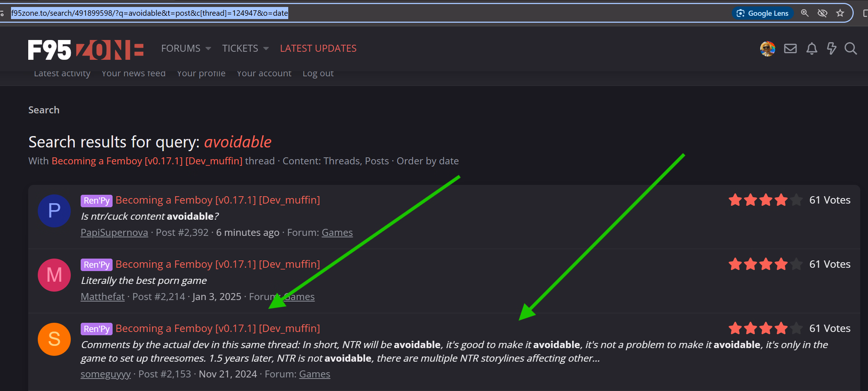The image size is (868, 391).
Task: Open someguyyy's S avatar
Action: click(x=54, y=339)
